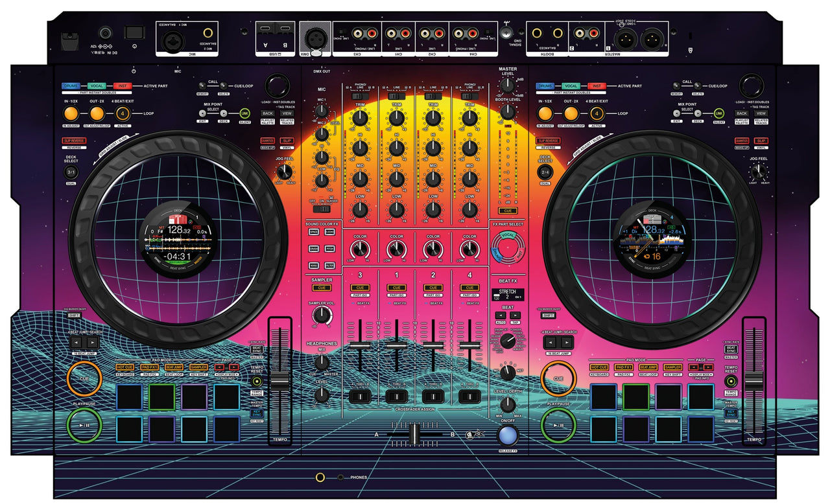
Task: Enable left deck mix point LINK
Action: [244, 113]
